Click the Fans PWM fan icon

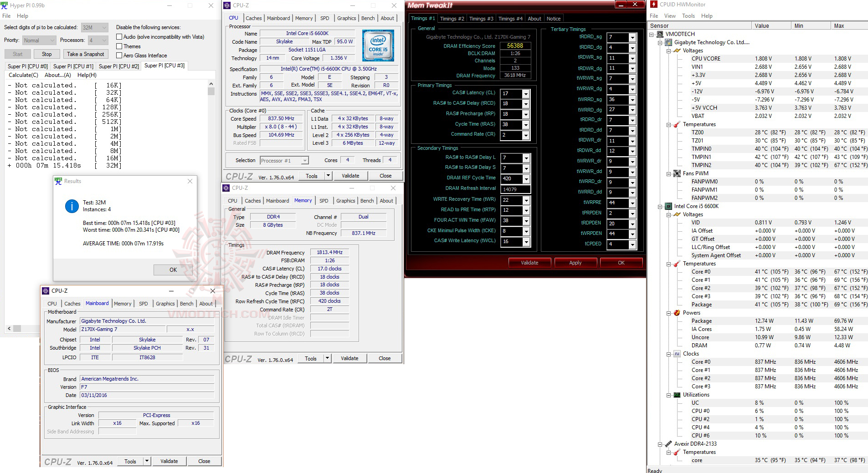[x=677, y=173]
